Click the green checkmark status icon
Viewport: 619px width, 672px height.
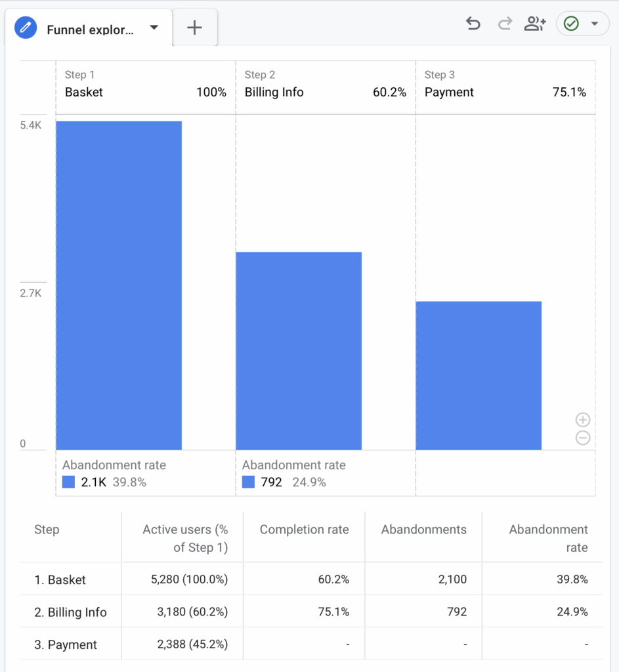[x=571, y=24]
